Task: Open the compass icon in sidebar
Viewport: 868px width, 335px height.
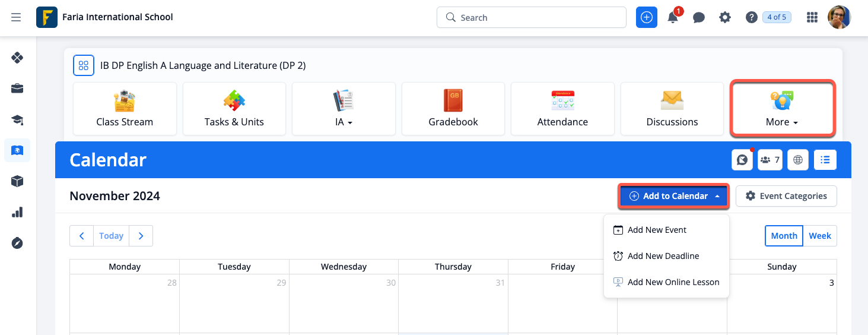Action: click(x=17, y=243)
